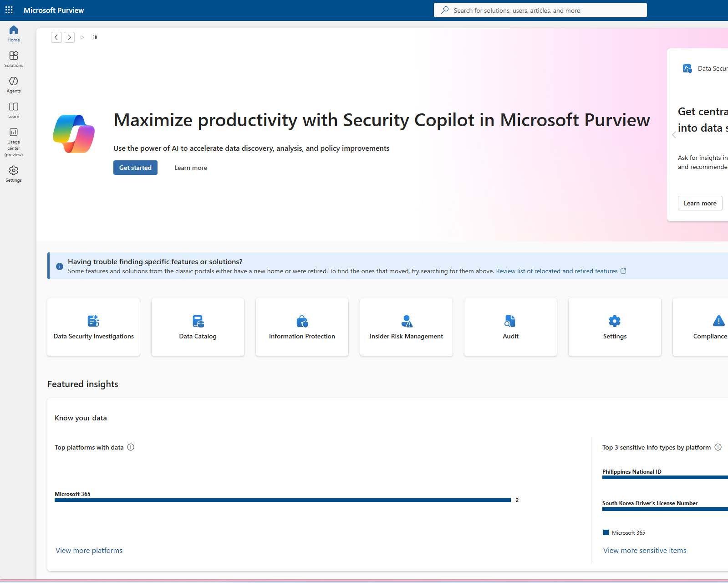Image resolution: width=728 pixels, height=583 pixels.
Task: Click the Philippines National ID bar
Action: pyautogui.click(x=665, y=477)
